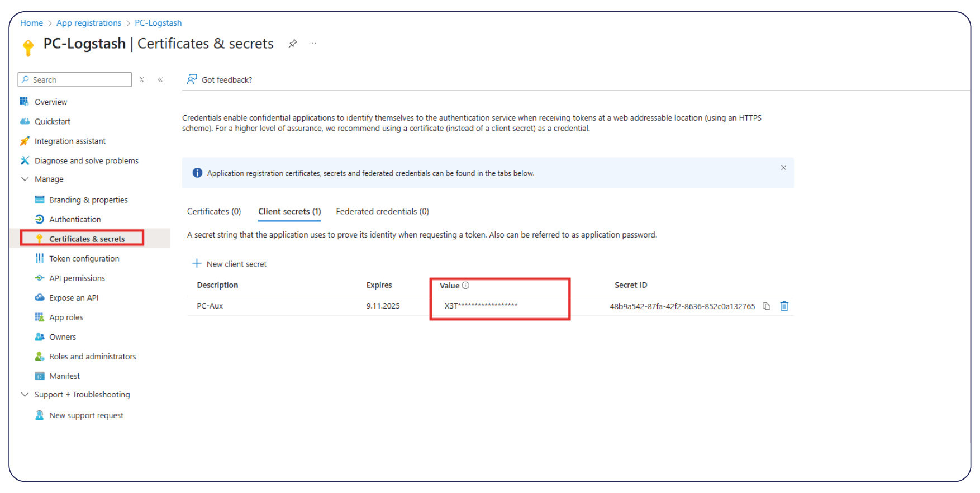
Task: Click the Owners people icon
Action: (x=40, y=336)
